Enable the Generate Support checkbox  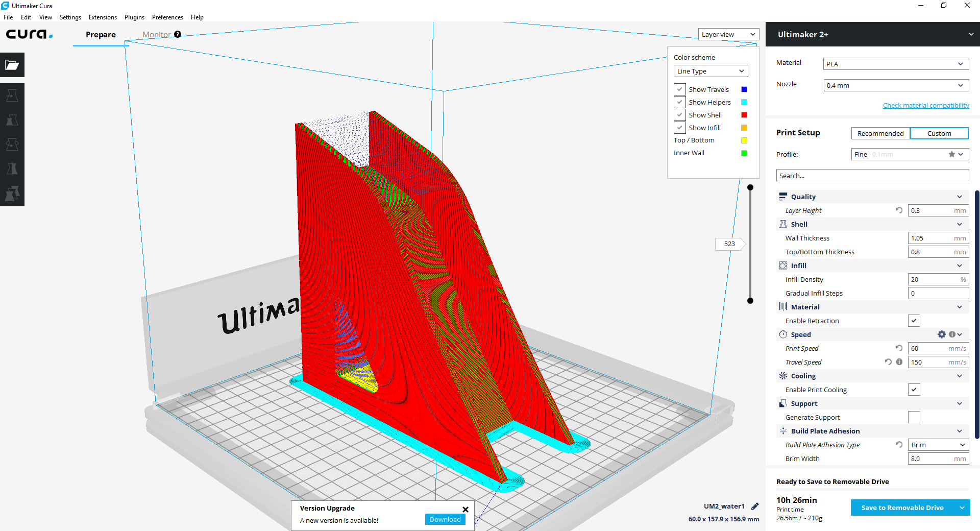(914, 417)
